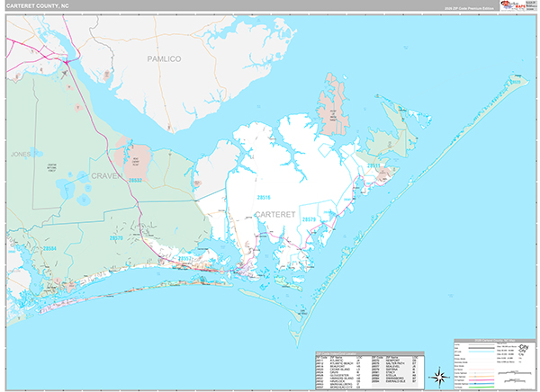Click the ZIP Code Index table header bar
Viewport: 540px width, 392px height.
pos(370,354)
